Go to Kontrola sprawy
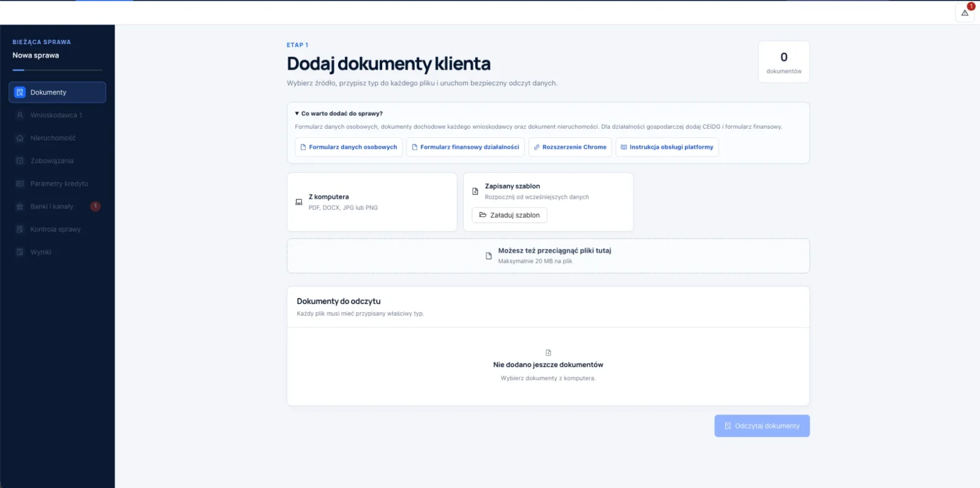The height and width of the screenshot is (488, 980). pyautogui.click(x=57, y=229)
